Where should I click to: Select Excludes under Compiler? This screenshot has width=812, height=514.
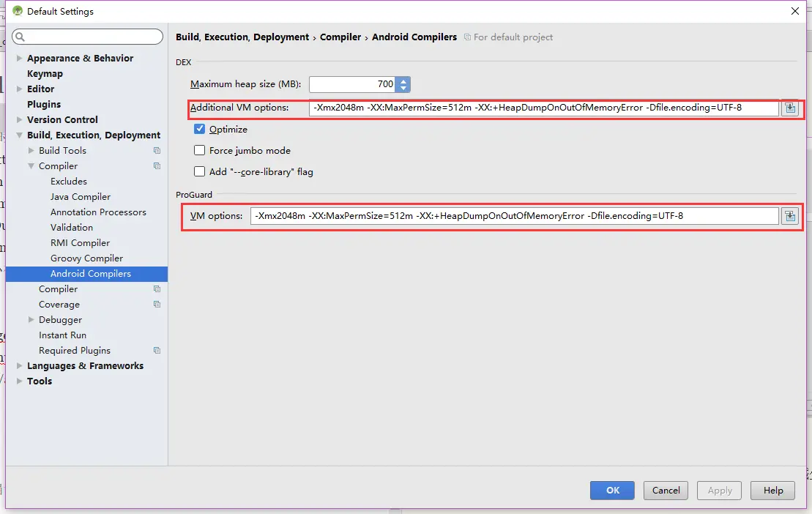coord(69,181)
